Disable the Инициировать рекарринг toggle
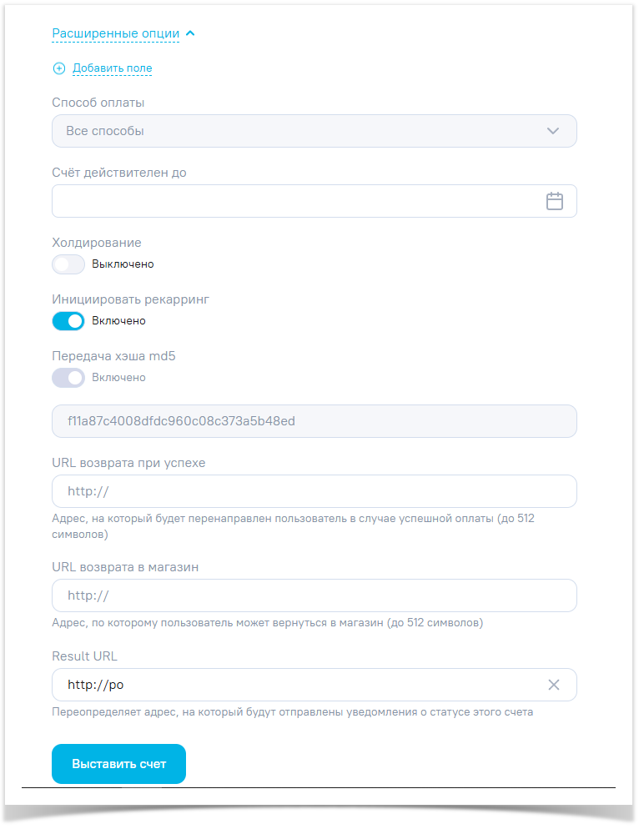This screenshot has width=644, height=829. [68, 321]
